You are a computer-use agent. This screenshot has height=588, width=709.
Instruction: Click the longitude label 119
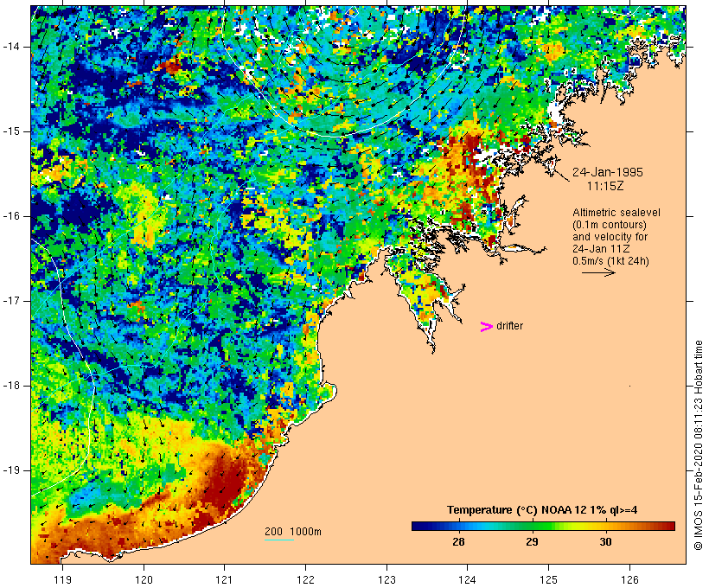click(62, 579)
